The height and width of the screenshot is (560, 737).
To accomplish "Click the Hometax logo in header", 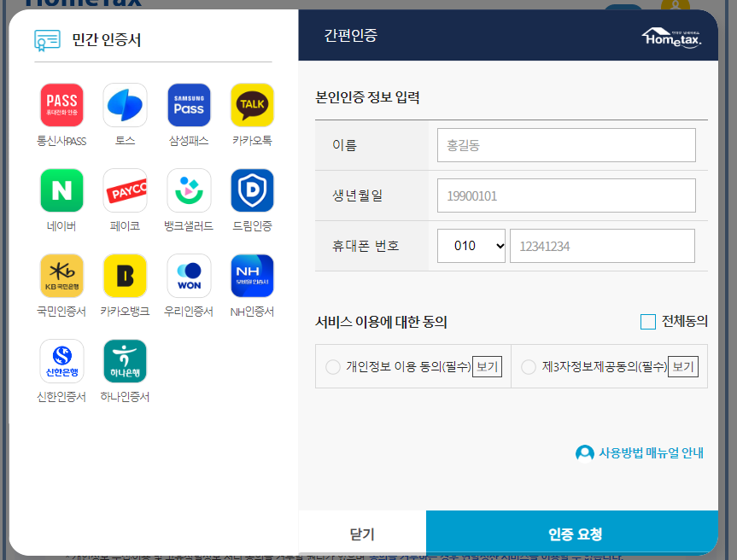I will click(671, 38).
